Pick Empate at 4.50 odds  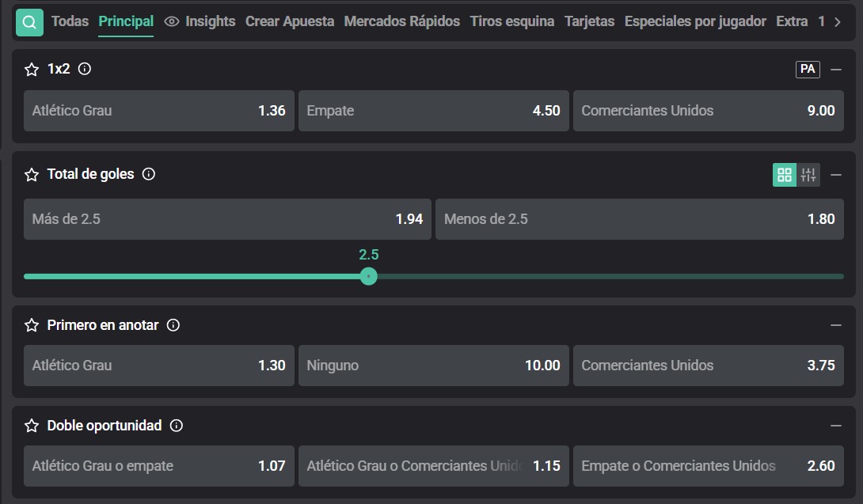tap(434, 111)
